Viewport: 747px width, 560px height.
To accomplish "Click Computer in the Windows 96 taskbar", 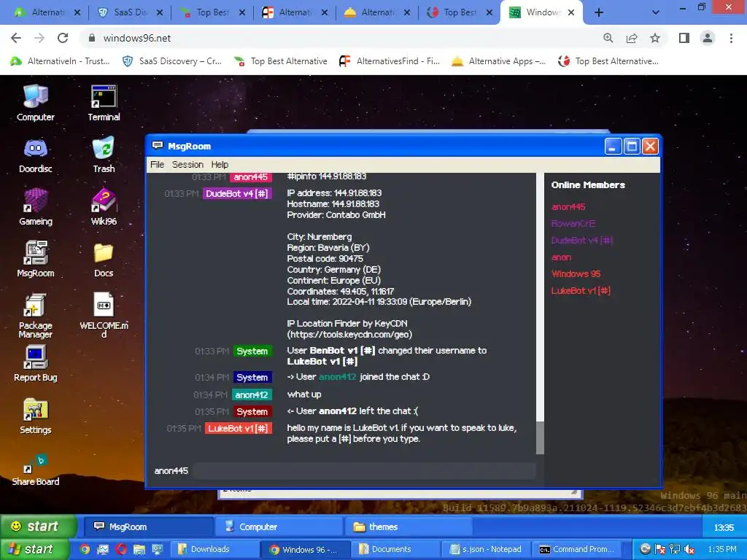I will (x=279, y=526).
